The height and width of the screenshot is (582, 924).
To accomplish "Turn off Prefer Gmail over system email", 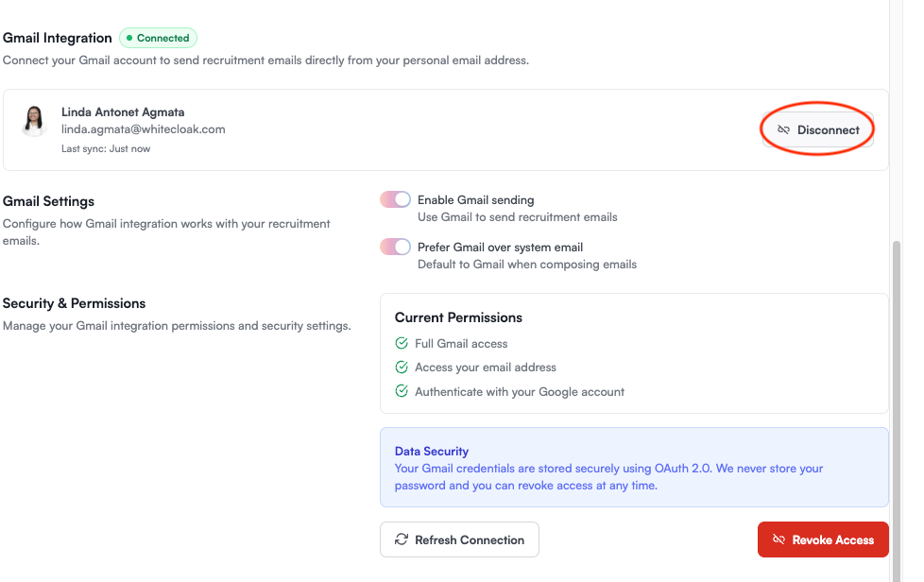I will pos(395,248).
